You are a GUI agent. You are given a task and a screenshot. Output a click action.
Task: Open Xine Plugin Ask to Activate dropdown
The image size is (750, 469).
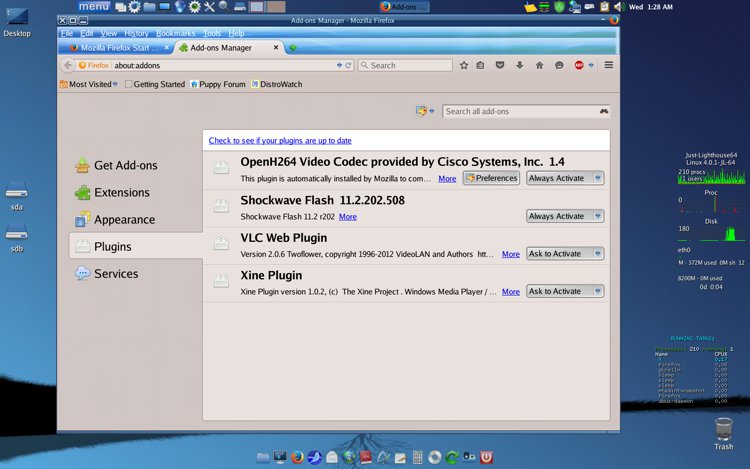click(x=565, y=291)
